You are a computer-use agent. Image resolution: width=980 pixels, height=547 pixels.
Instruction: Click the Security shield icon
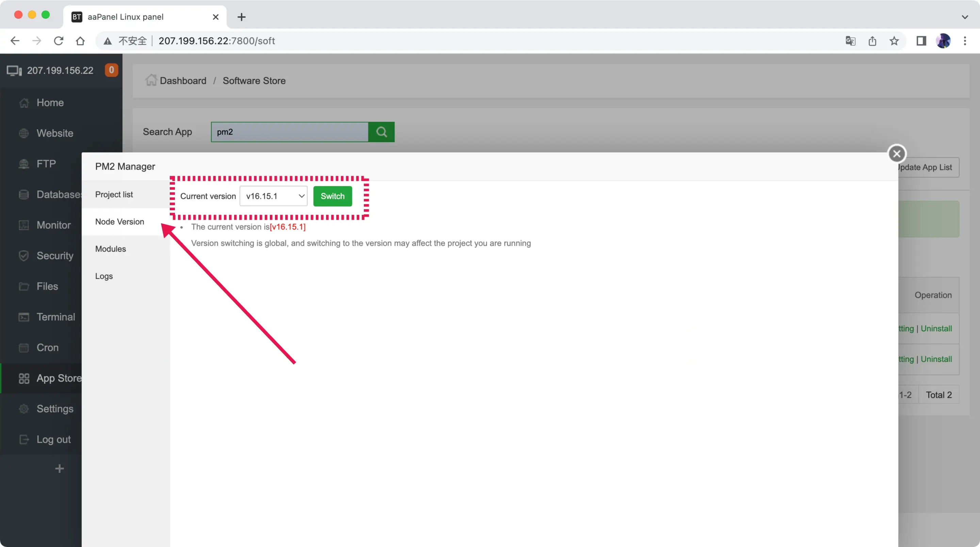(x=23, y=255)
